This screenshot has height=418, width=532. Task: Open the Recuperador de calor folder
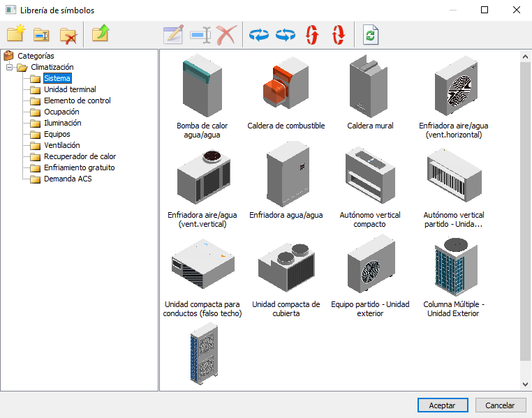click(80, 156)
